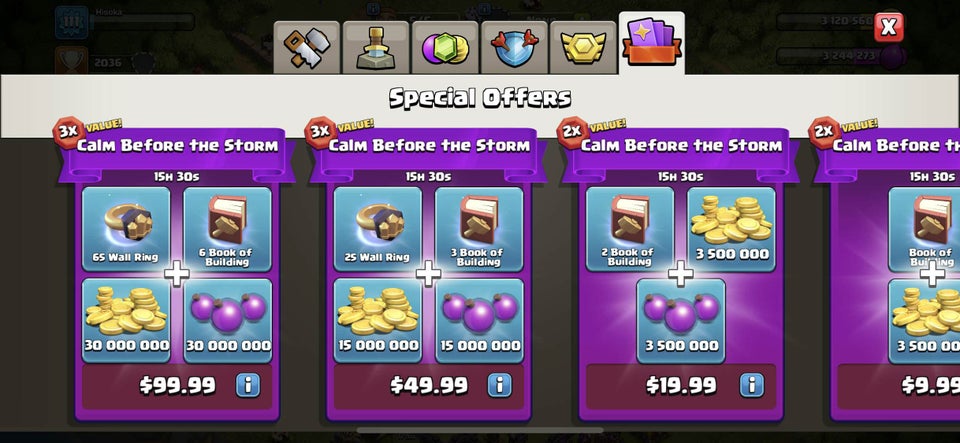Tap the 65 Wall Ring item
Screen dimensions: 960x443
tap(126, 229)
